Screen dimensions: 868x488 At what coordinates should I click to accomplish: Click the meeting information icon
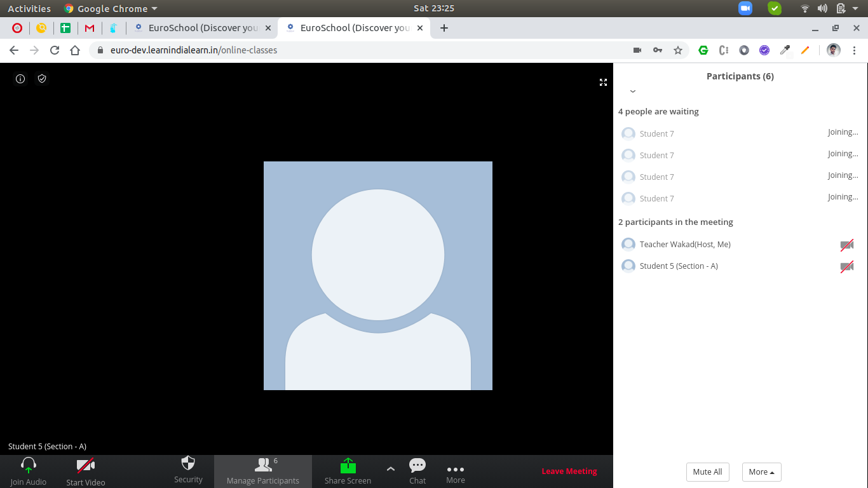pyautogui.click(x=20, y=79)
